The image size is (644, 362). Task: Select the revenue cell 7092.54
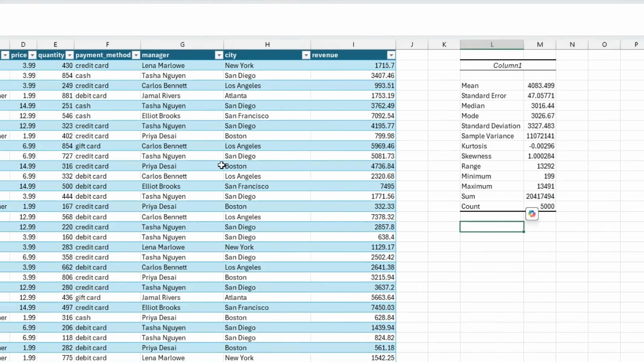(353, 116)
